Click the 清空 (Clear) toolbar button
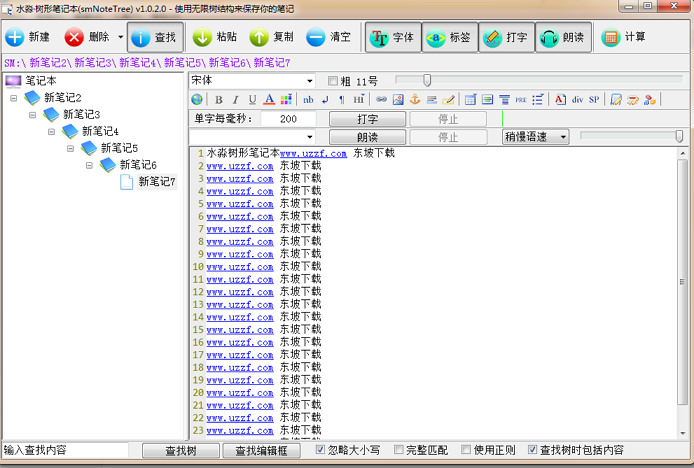Viewport: 694px width, 468px height. pyautogui.click(x=329, y=37)
